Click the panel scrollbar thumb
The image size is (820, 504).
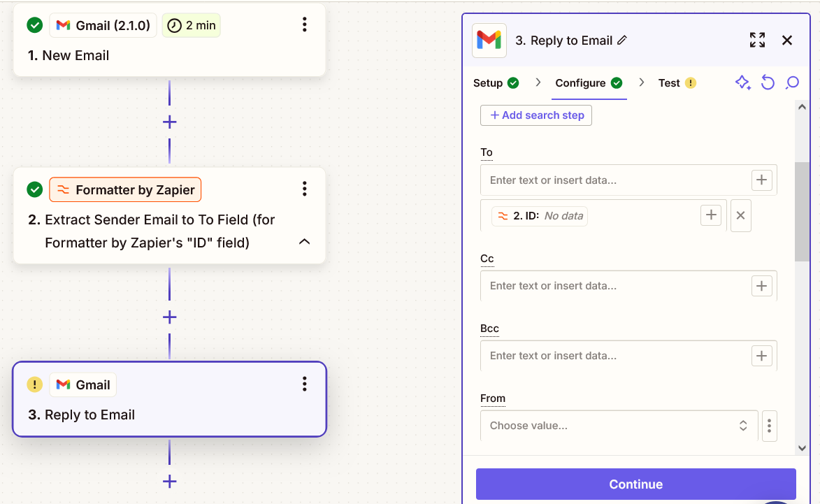802,212
